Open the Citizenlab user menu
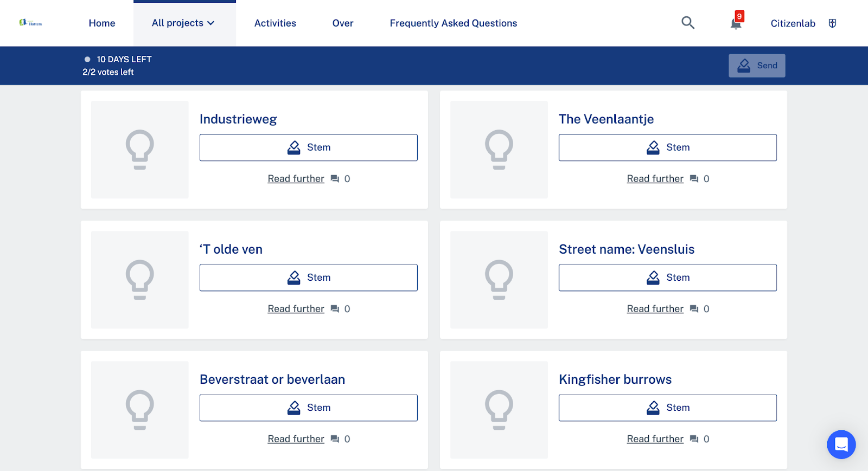 (x=793, y=23)
